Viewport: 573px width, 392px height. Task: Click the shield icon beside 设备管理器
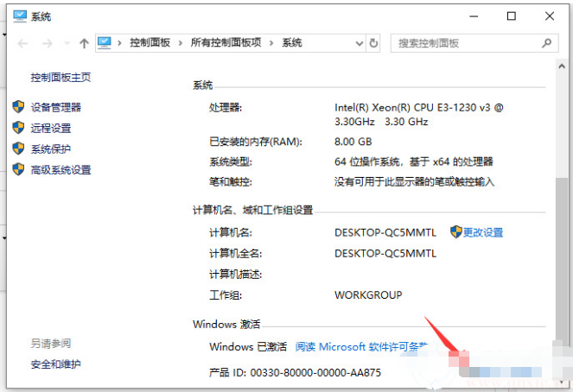coord(18,107)
